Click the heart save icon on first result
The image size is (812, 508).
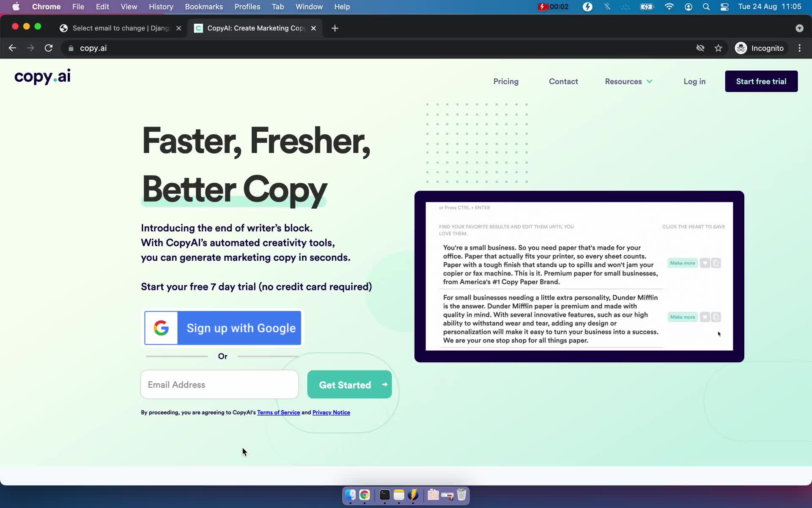click(705, 263)
